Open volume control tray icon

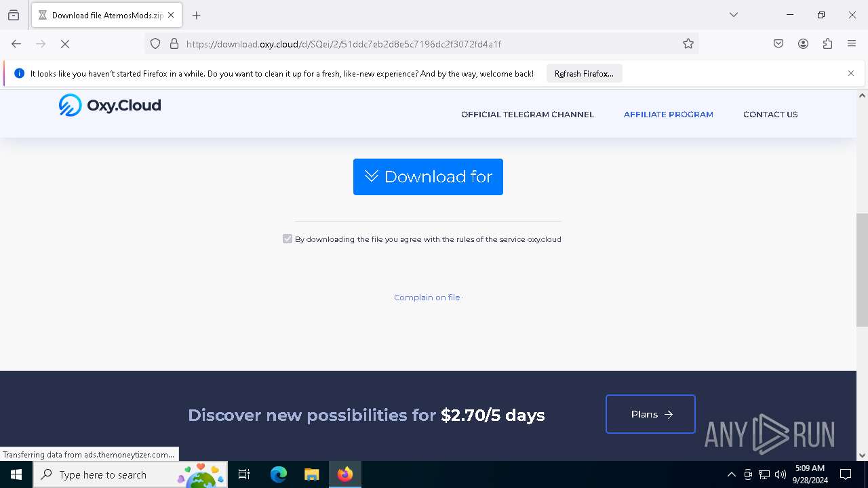781,474
